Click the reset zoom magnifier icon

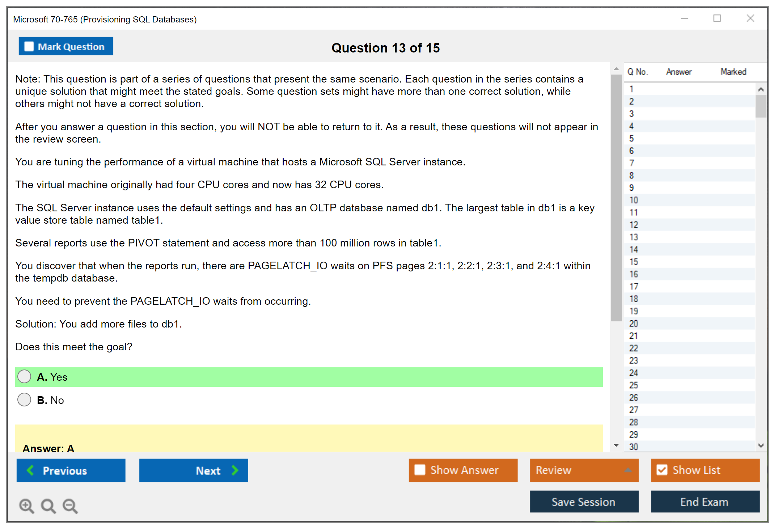pyautogui.click(x=48, y=505)
